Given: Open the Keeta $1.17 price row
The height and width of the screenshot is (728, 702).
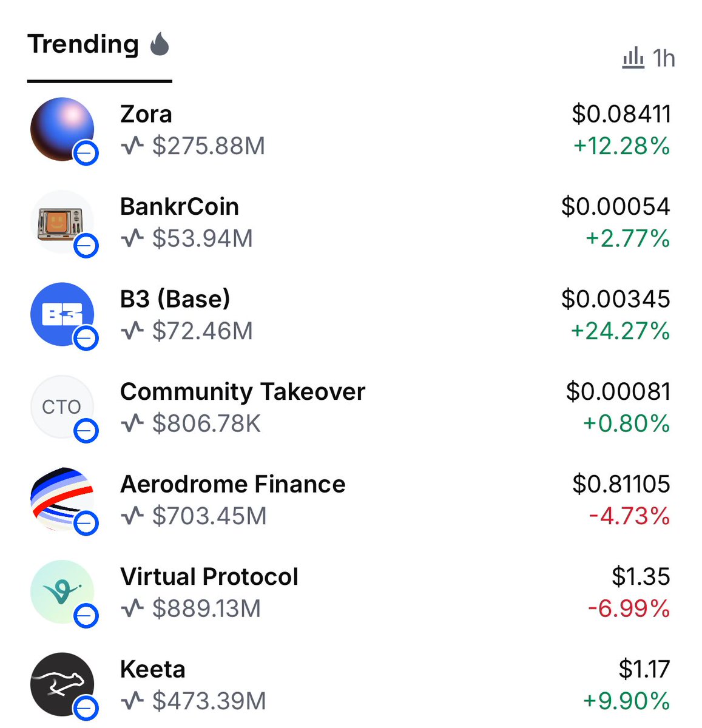Looking at the screenshot, I should [x=351, y=684].
